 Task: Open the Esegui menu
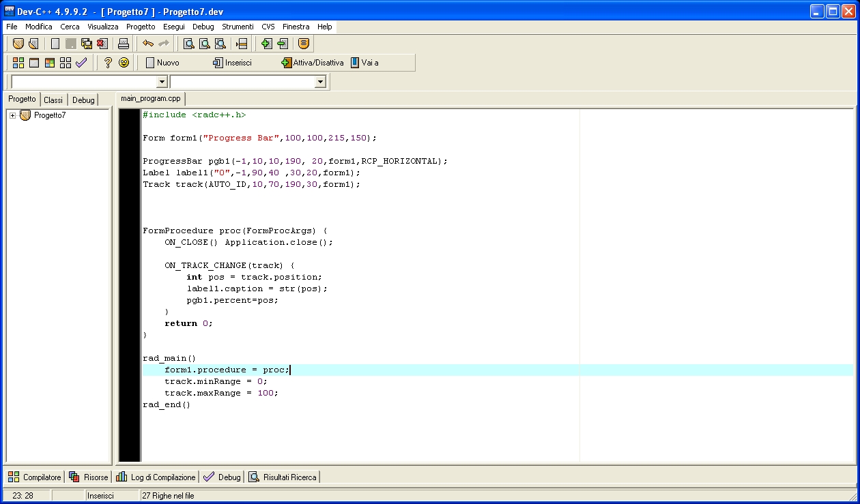coord(173,27)
